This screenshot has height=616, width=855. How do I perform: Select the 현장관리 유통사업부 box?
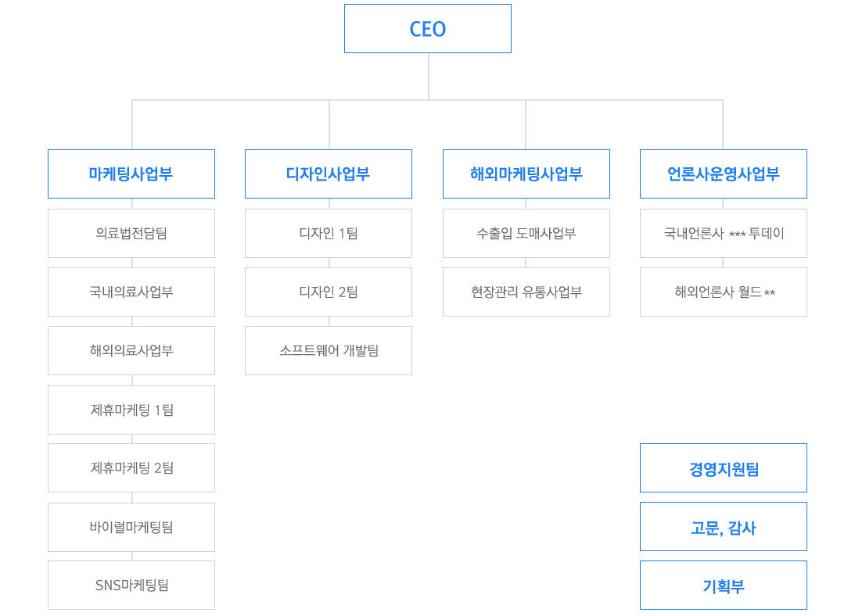[x=526, y=292]
